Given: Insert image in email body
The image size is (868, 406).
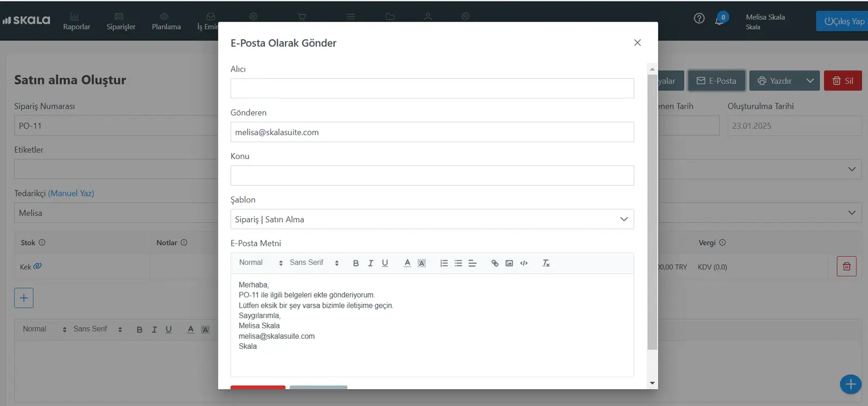Looking at the screenshot, I should point(509,263).
